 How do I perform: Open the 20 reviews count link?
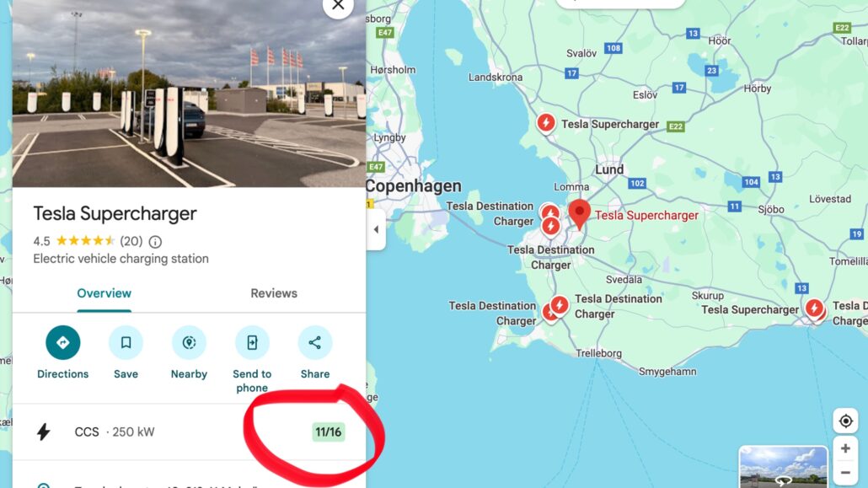[x=131, y=242]
